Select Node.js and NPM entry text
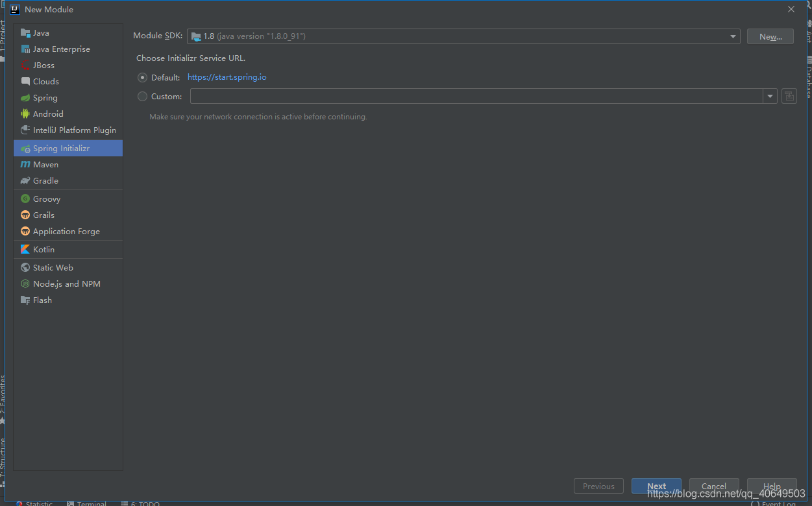 coord(67,284)
